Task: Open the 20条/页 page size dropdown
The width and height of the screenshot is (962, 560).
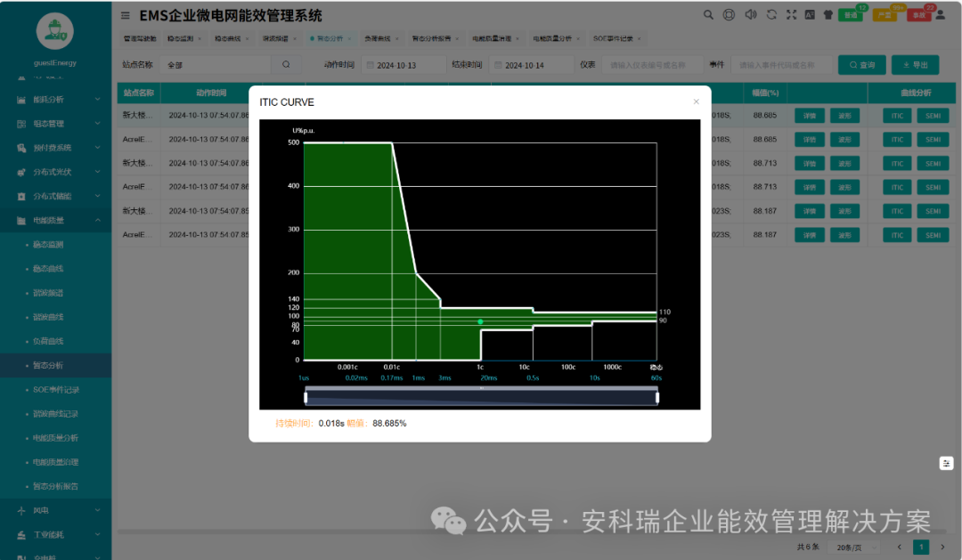Action: [x=853, y=548]
